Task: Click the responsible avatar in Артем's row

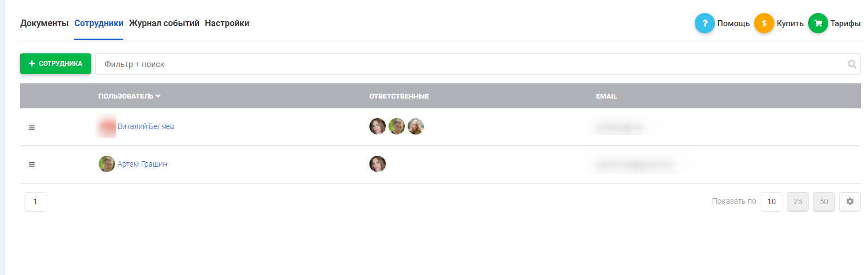Action: tap(378, 164)
